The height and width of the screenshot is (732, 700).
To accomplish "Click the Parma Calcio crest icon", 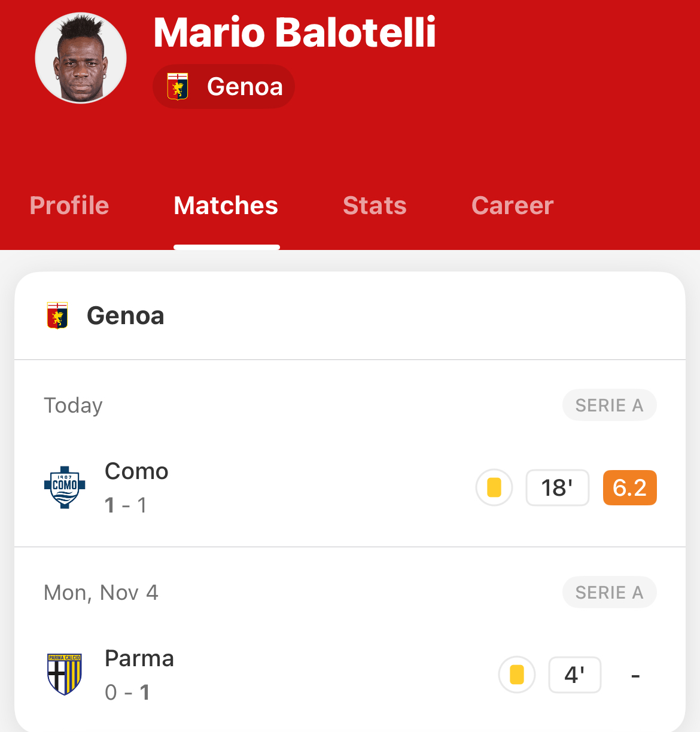I will 65,675.
